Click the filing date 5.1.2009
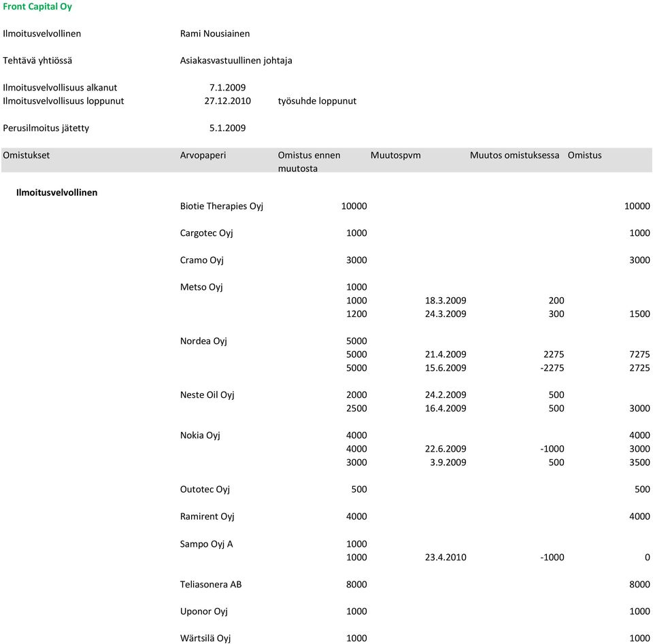This screenshot has width=653, height=644. pos(227,129)
